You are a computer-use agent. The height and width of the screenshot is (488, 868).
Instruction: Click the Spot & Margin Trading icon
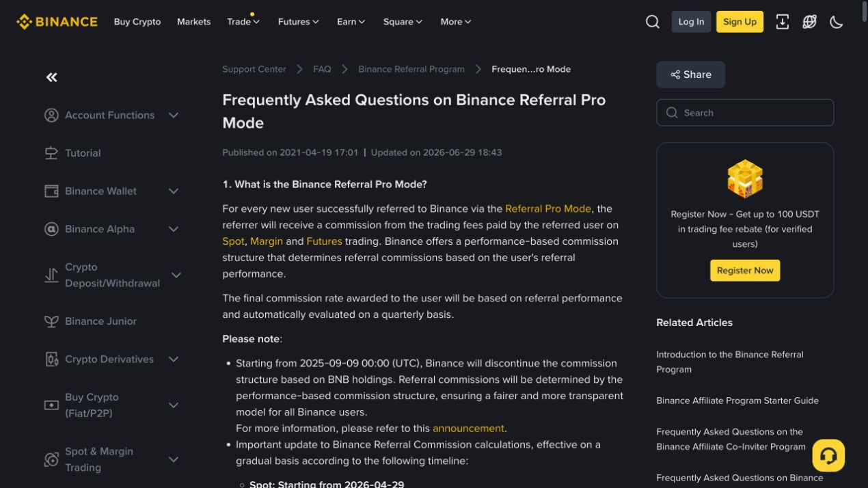click(x=51, y=460)
